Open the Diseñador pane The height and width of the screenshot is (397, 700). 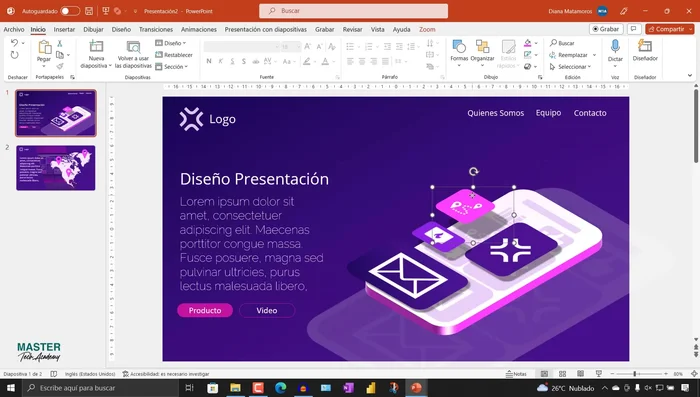coord(645,50)
